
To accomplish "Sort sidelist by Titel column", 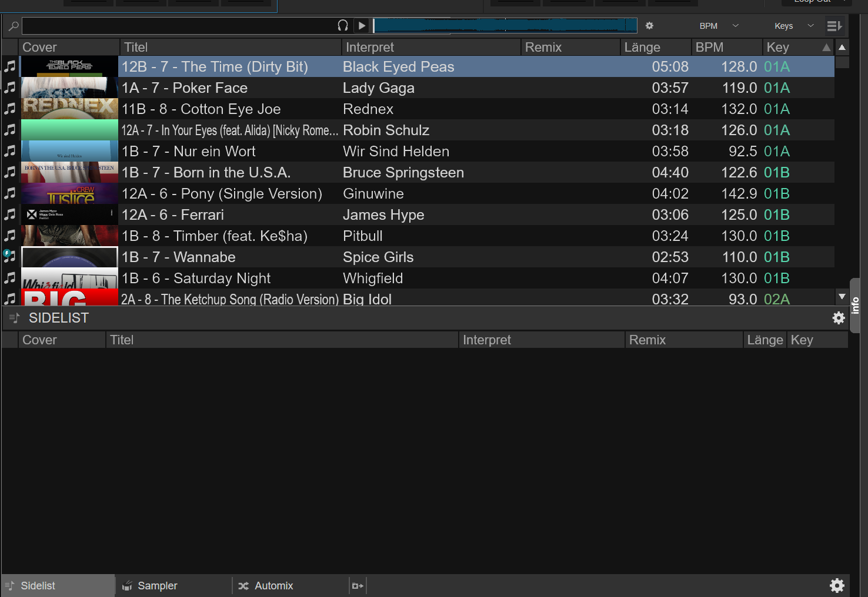I will pyautogui.click(x=282, y=340).
